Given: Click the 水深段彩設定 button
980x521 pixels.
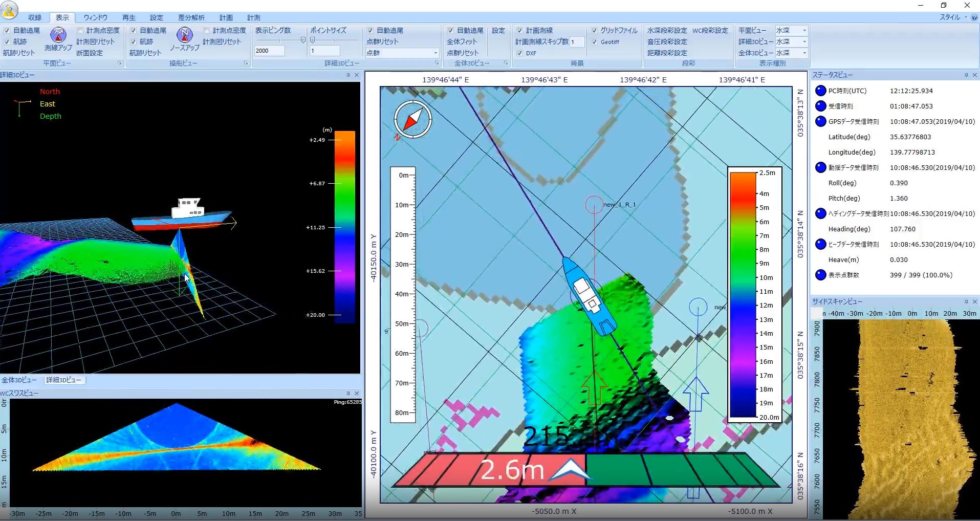Looking at the screenshot, I should (x=667, y=31).
